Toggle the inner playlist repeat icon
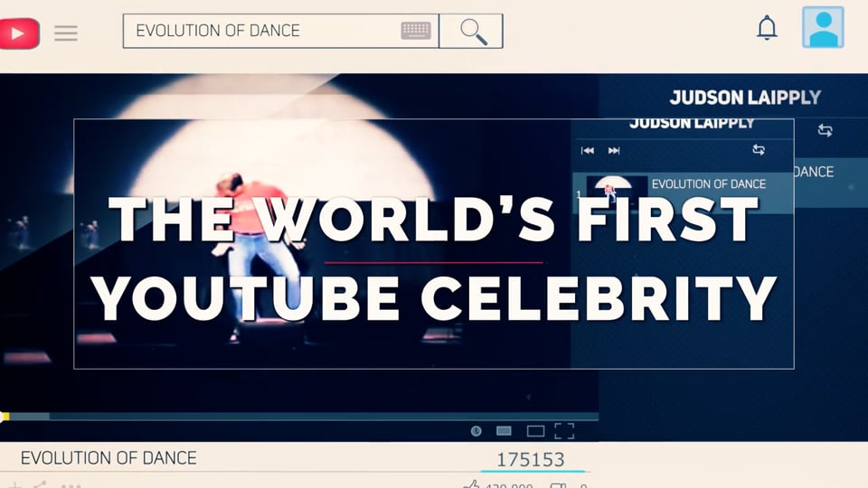Image resolution: width=868 pixels, height=488 pixels. 759,149
